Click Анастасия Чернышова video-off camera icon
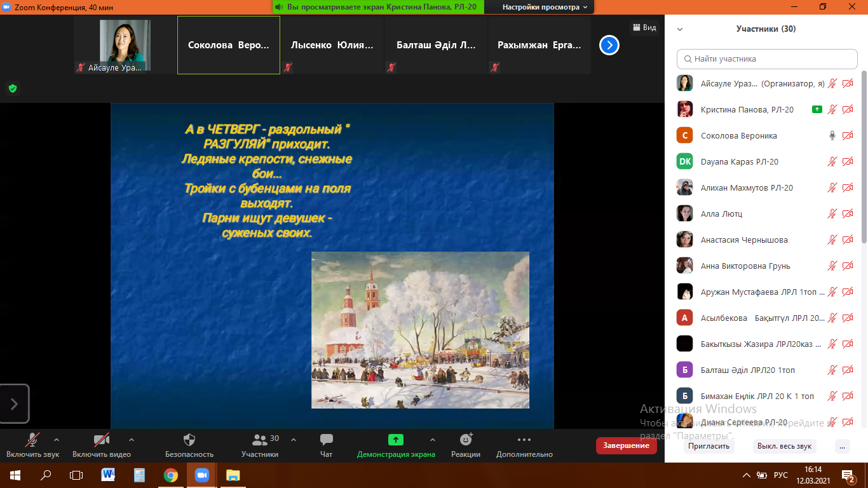868x488 pixels. pos(848,240)
